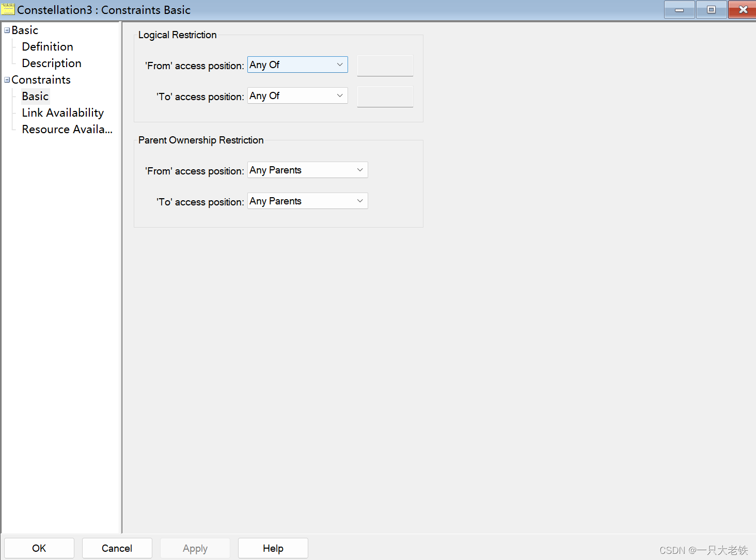
Task: Collapse the Constraints tree node
Action: click(7, 80)
